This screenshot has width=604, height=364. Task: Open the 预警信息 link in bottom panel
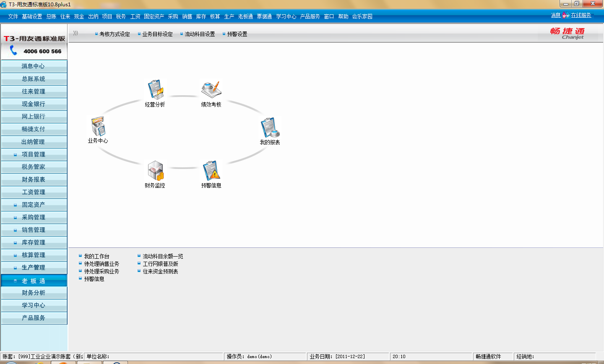[x=94, y=279]
